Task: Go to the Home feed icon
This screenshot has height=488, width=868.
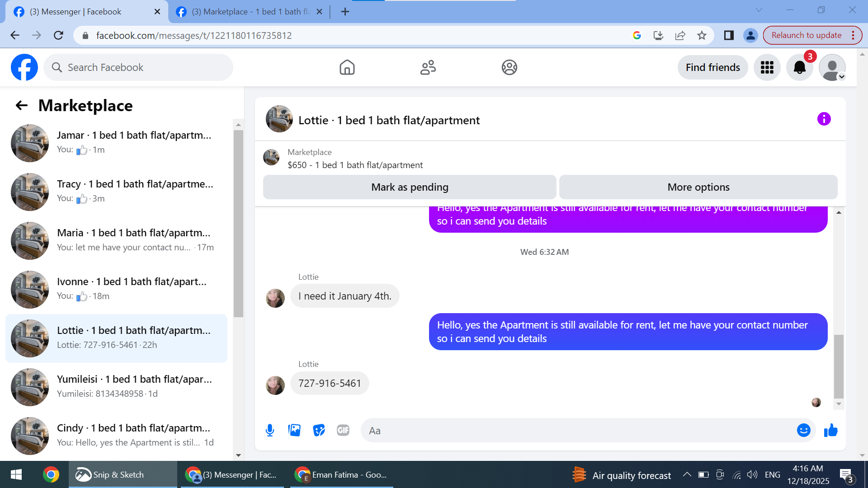Action: pos(347,67)
